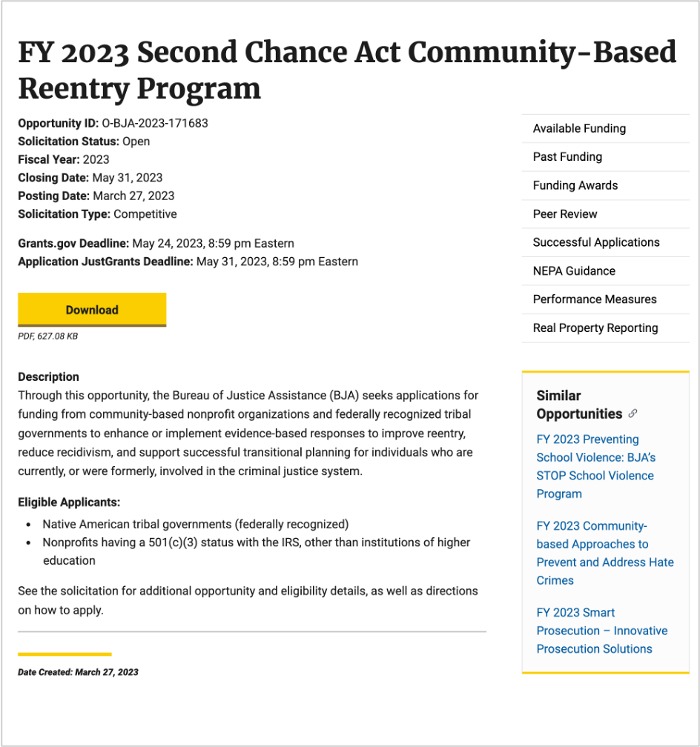This screenshot has height=747, width=700.
Task: Open the Available Funding section
Action: [x=578, y=128]
